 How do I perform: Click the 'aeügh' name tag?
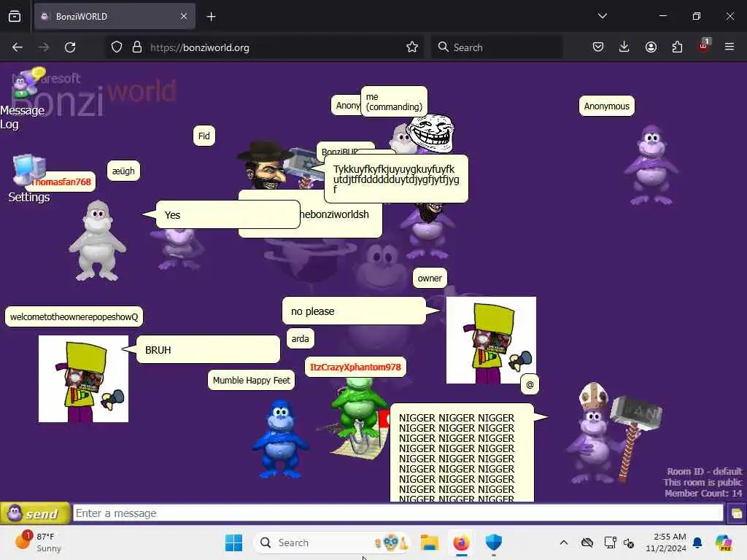(x=123, y=171)
